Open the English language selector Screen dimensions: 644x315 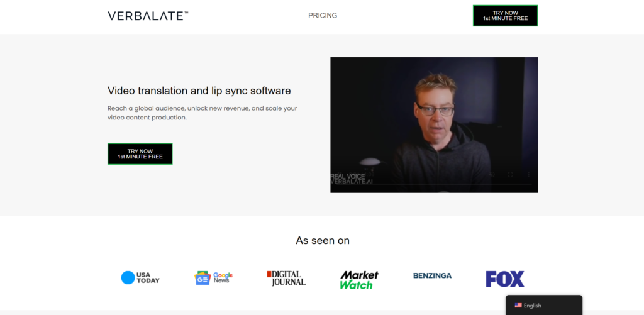tap(543, 306)
